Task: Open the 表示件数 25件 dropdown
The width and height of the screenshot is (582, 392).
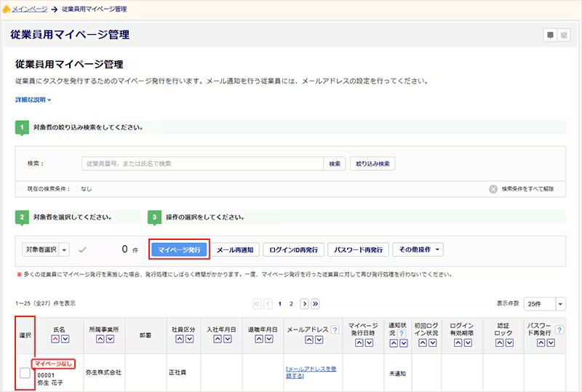Action: 559,304
